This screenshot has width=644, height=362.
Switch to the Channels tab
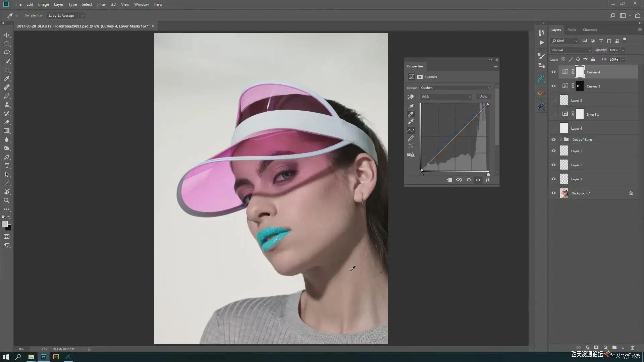590,29
